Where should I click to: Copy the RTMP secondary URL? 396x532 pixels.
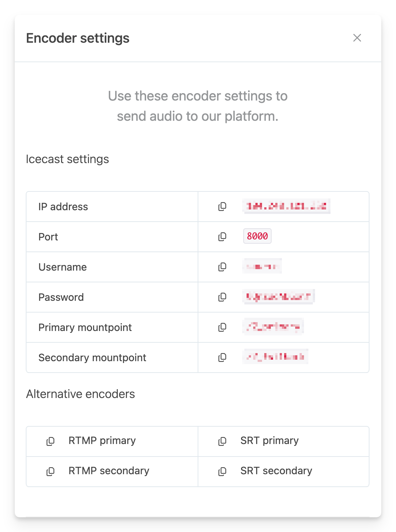coord(50,471)
